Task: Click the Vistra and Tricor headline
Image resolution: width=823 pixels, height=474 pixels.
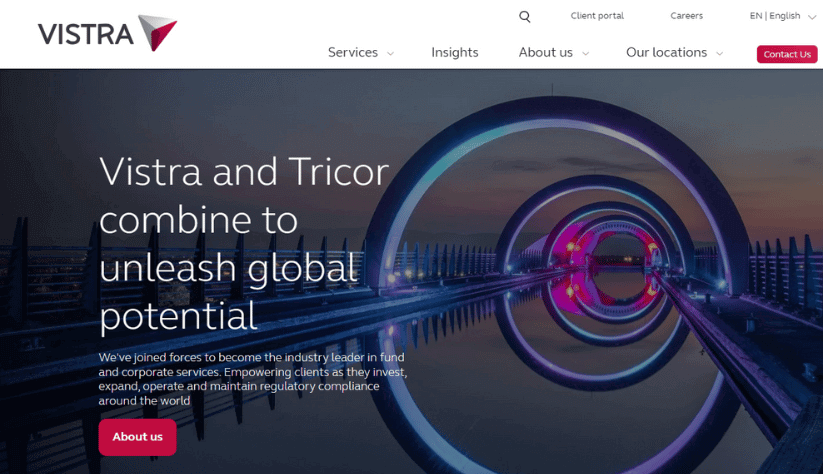Action: [244, 244]
